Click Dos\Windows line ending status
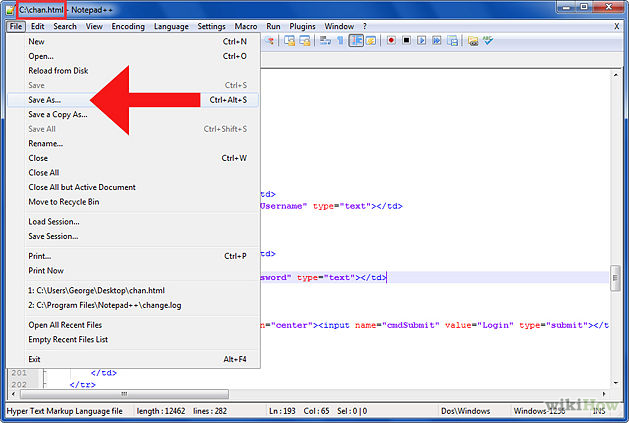This screenshot has height=423, width=629. tap(465, 411)
